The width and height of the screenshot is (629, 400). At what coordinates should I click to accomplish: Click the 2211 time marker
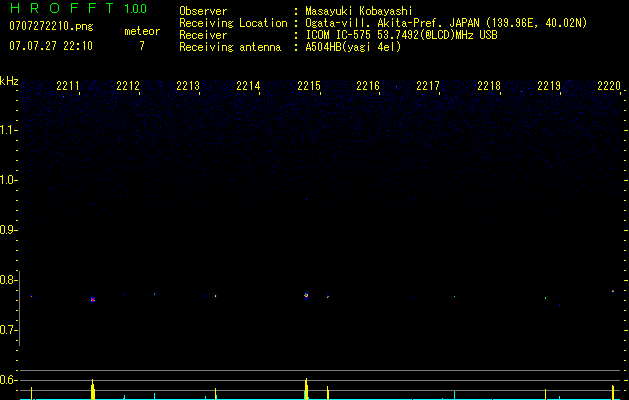(x=68, y=85)
